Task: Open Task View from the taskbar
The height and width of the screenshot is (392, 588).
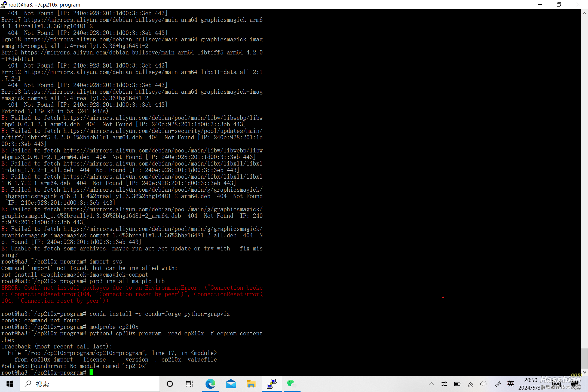Action: pyautogui.click(x=189, y=384)
